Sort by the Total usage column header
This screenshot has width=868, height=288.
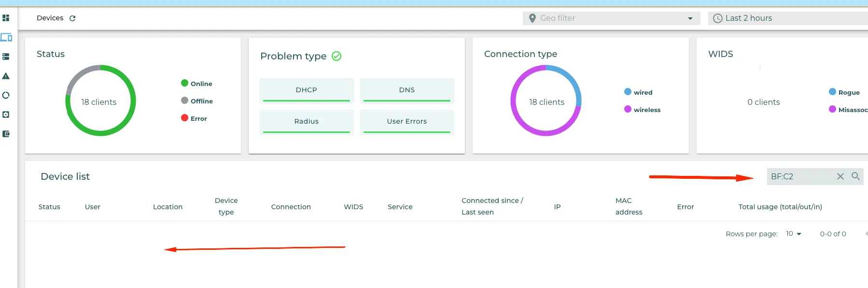(x=780, y=207)
